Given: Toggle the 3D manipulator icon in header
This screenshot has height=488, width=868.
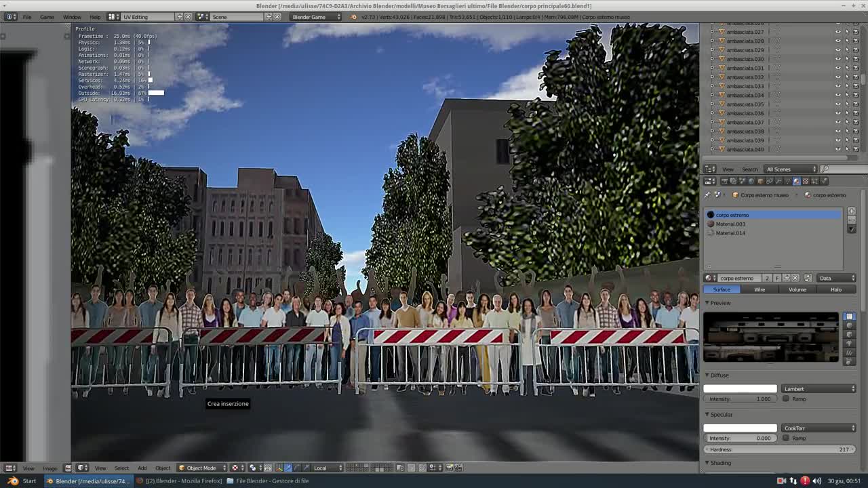Looking at the screenshot, I should (x=279, y=468).
